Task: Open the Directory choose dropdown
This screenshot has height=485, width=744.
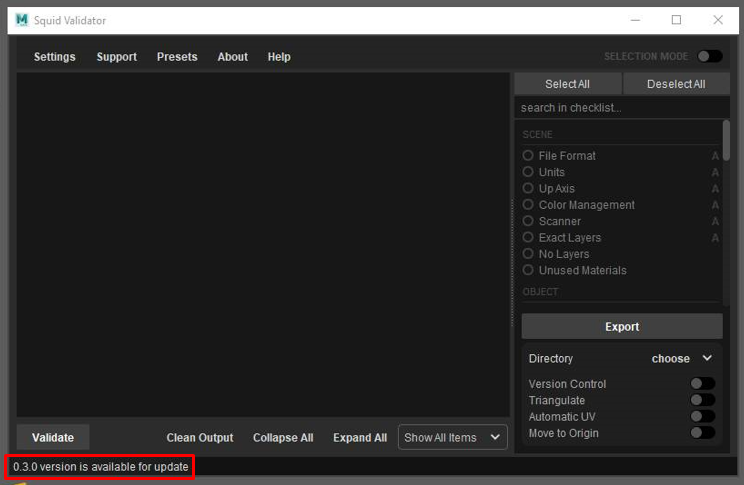Action: (x=682, y=358)
